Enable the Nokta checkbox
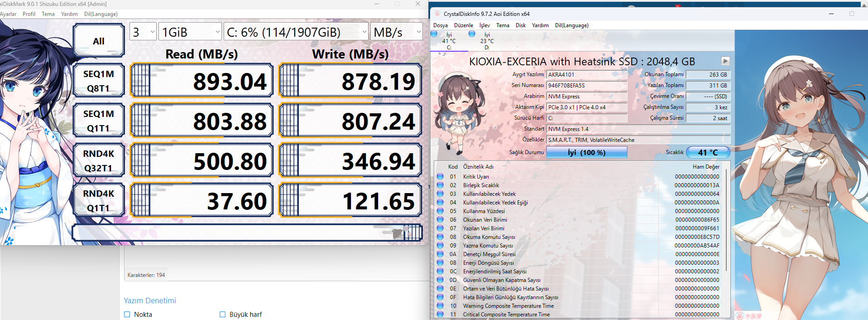Screen dimensions: 868x320 pyautogui.click(x=127, y=314)
